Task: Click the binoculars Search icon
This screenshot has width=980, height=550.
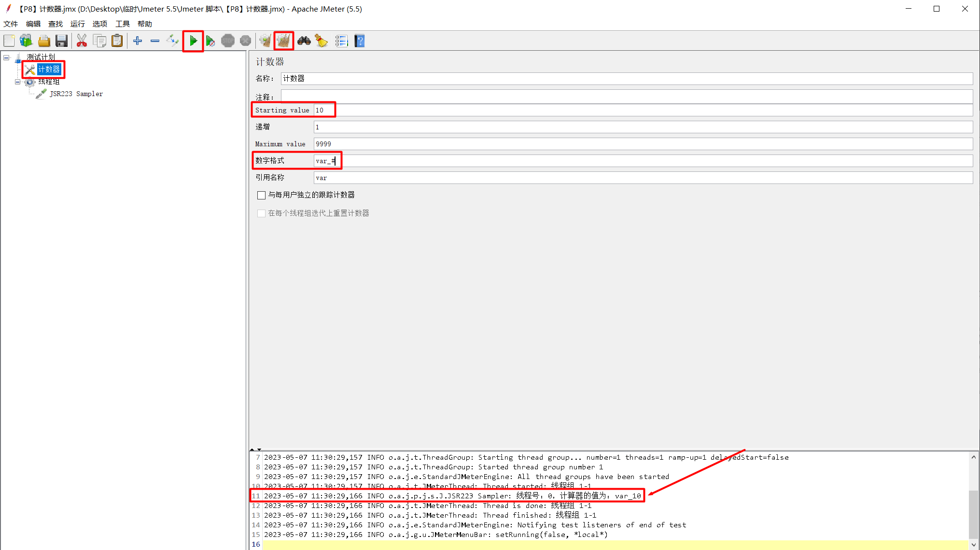Action: click(304, 41)
